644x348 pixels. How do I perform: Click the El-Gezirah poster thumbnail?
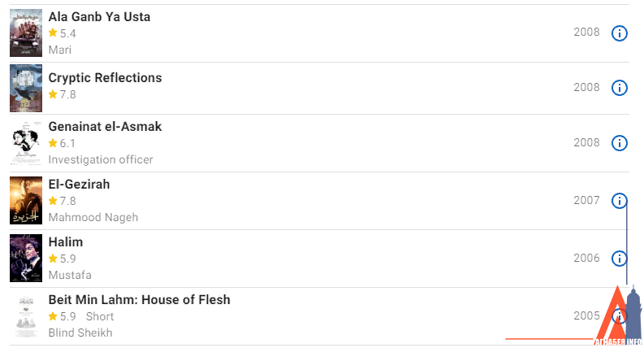point(26,201)
